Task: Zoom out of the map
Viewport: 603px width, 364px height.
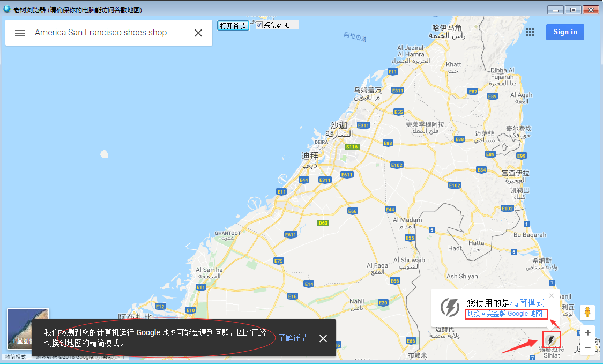Action: [x=587, y=348]
